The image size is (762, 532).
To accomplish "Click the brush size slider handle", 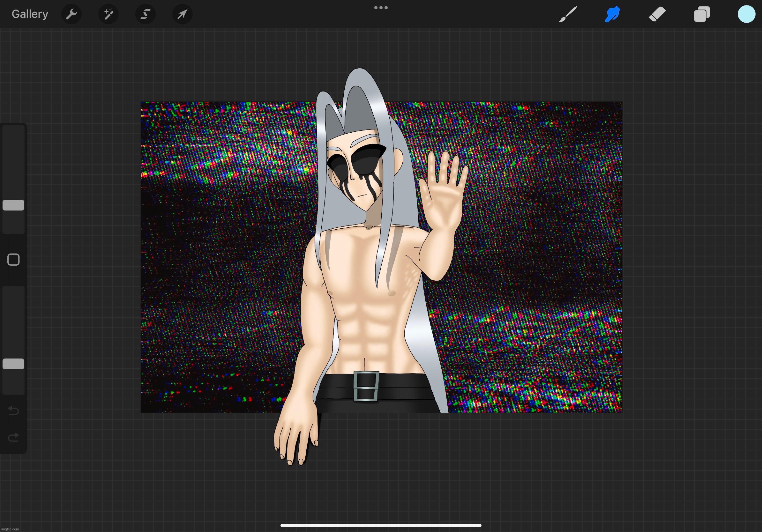I will tap(14, 205).
